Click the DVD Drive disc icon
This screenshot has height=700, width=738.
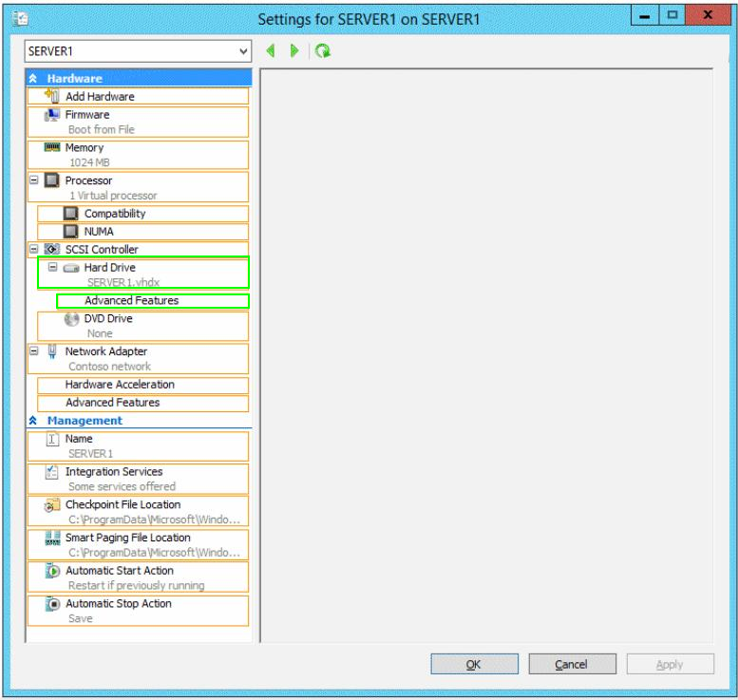[71, 319]
